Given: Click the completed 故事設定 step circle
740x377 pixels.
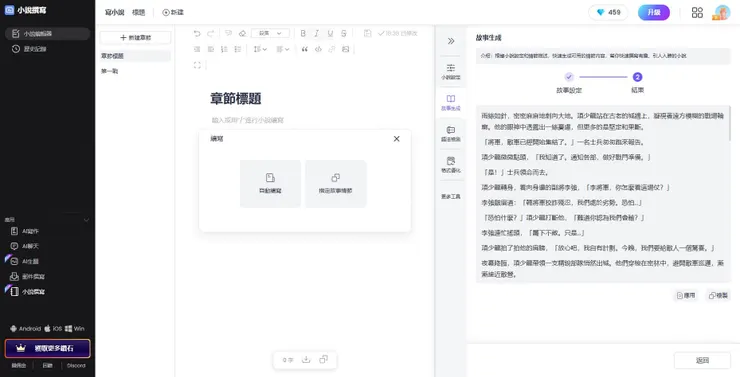Looking at the screenshot, I should 569,77.
